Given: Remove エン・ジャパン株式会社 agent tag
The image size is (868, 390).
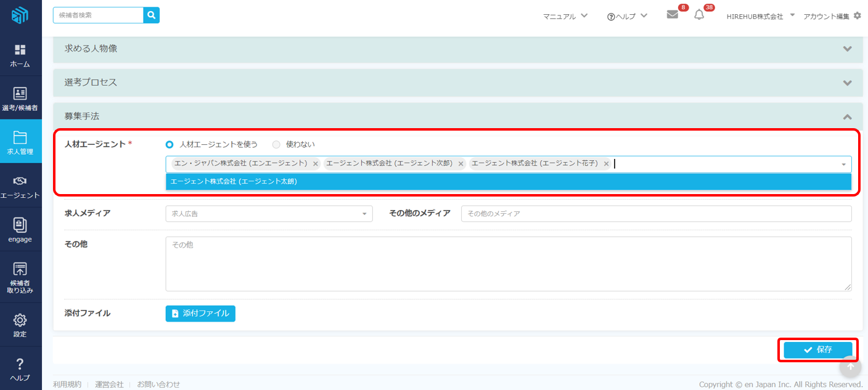Looking at the screenshot, I should (316, 164).
